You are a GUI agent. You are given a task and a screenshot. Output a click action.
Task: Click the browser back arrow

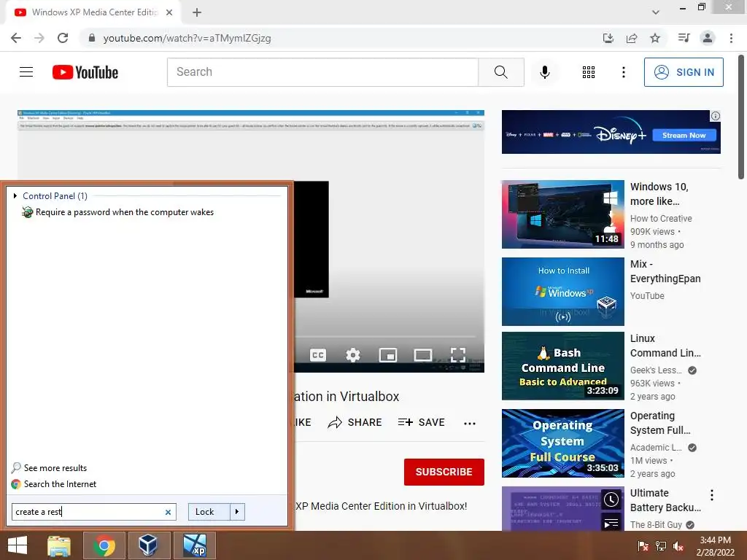(16, 38)
